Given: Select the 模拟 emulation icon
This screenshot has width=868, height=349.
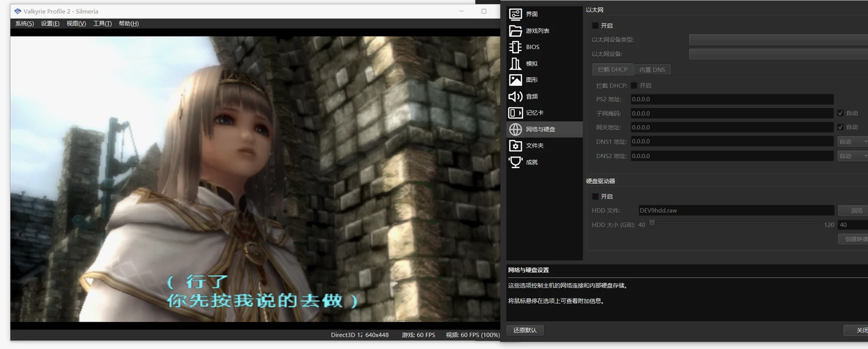Looking at the screenshot, I should point(515,63).
